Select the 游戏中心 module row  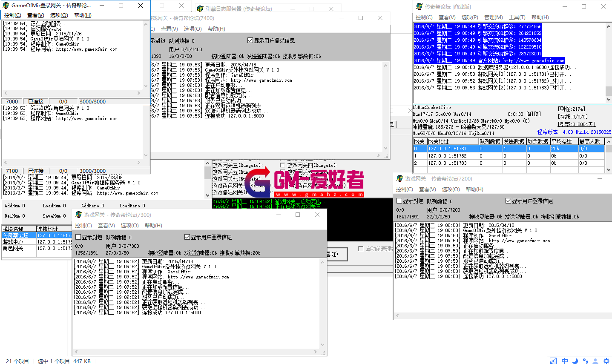click(x=37, y=242)
